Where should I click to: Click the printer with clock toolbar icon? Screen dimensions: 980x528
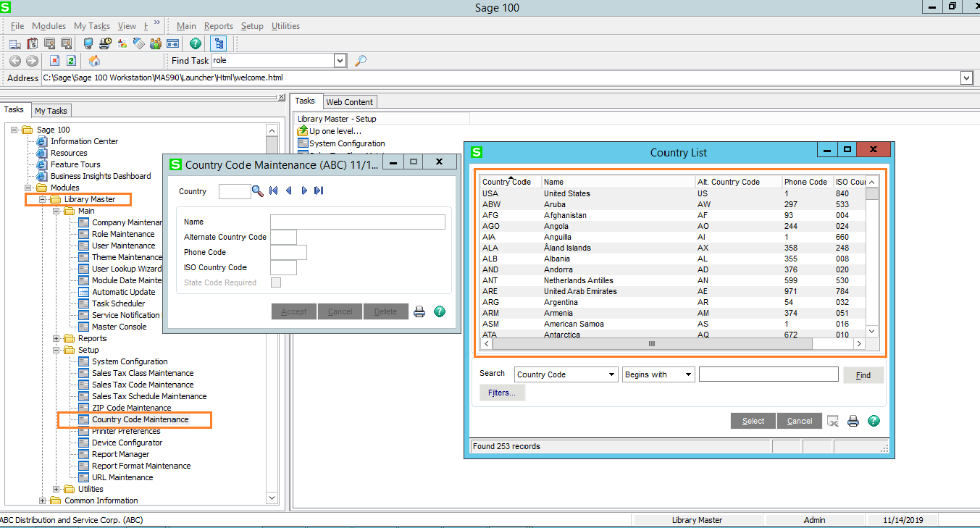[106, 43]
